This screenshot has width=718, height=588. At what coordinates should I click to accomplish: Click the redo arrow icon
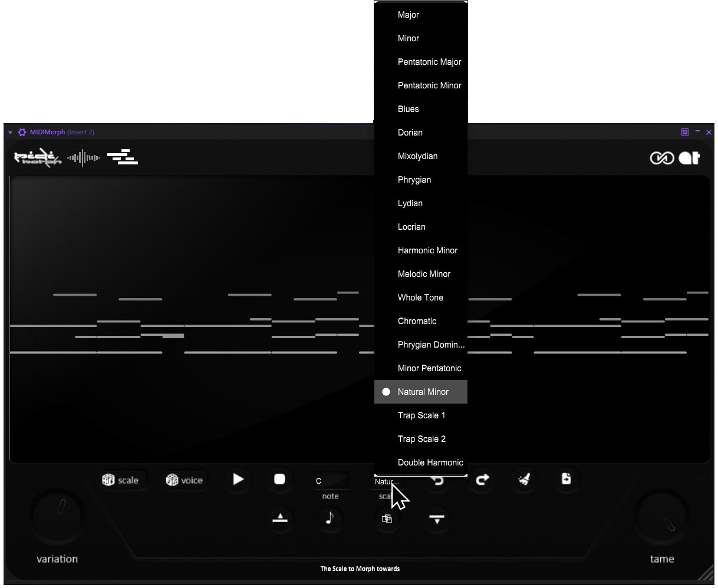[482, 480]
